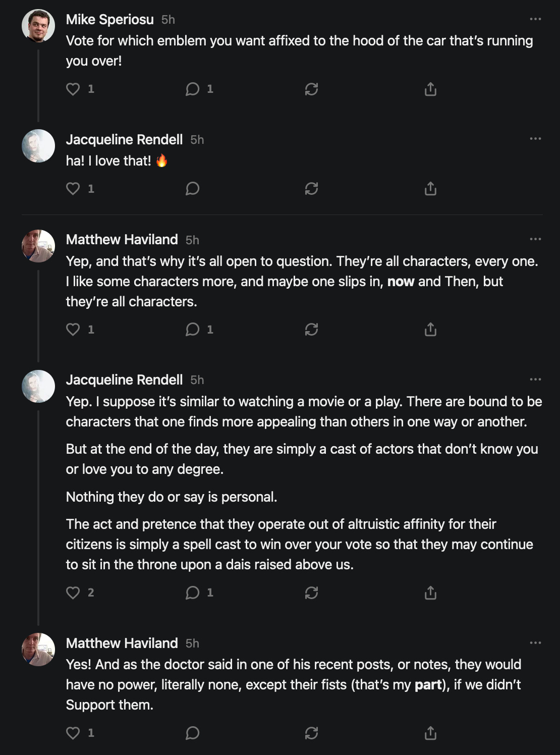Open more options for Mike Speriosu's comment
This screenshot has width=560, height=755.
535,19
